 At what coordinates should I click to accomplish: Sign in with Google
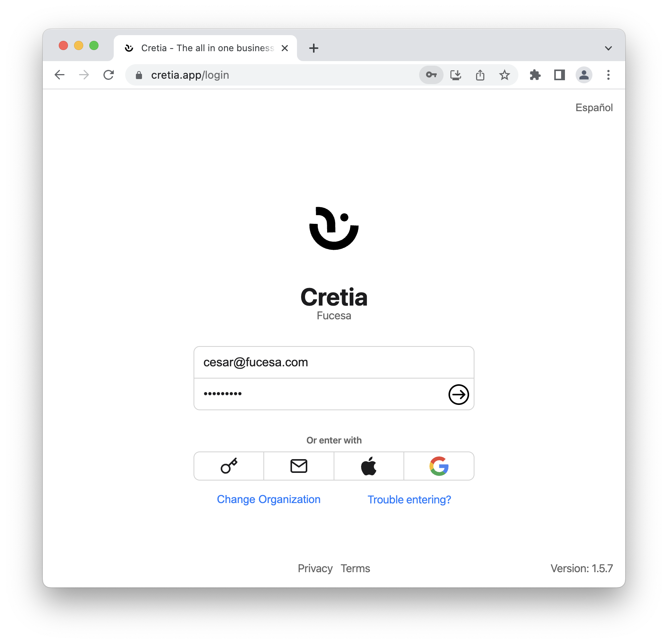(x=439, y=466)
